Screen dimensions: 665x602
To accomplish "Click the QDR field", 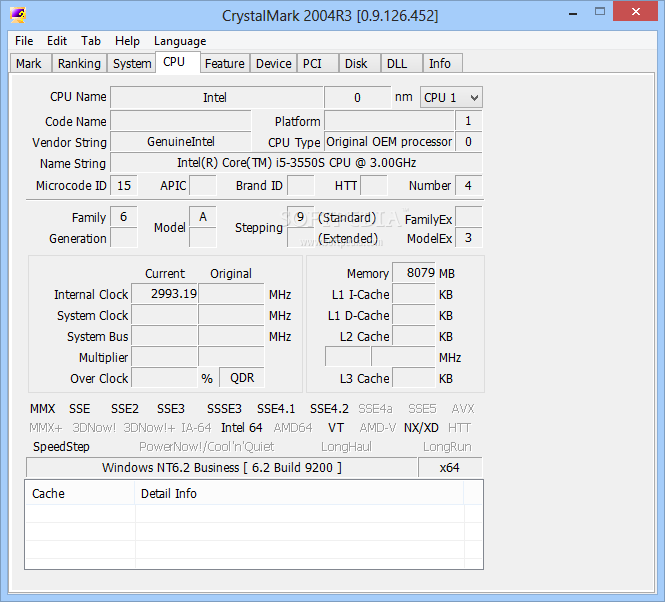I will pyautogui.click(x=242, y=378).
